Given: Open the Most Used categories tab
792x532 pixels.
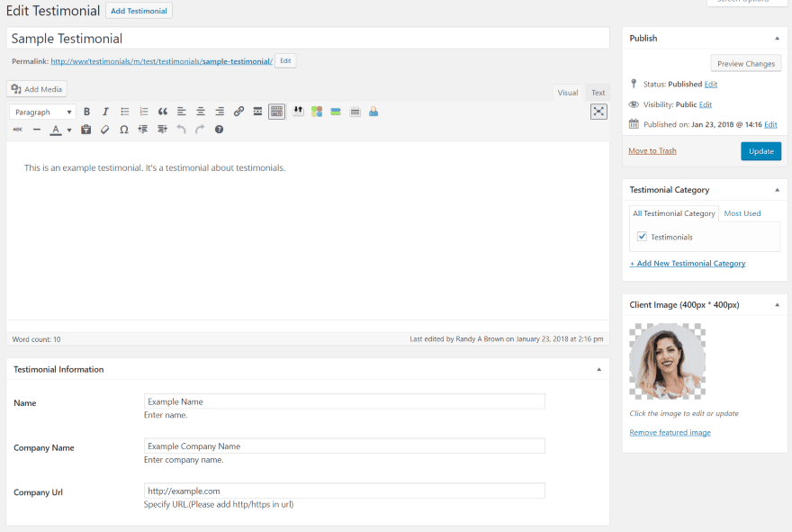Looking at the screenshot, I should coord(742,213).
